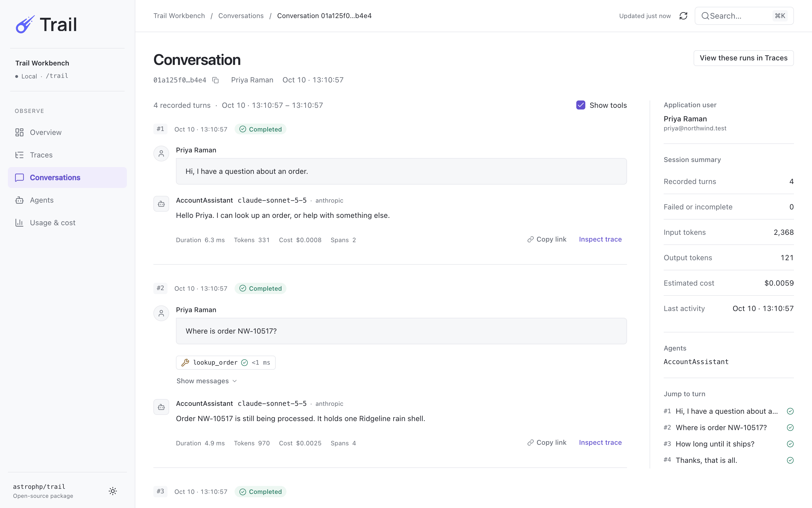Uncheck the Show tools checkbox
Viewport: 812px width, 508px height.
[581, 105]
